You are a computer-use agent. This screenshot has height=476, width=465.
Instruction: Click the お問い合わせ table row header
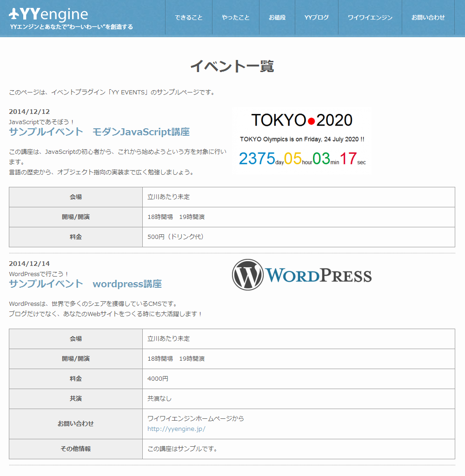(76, 424)
